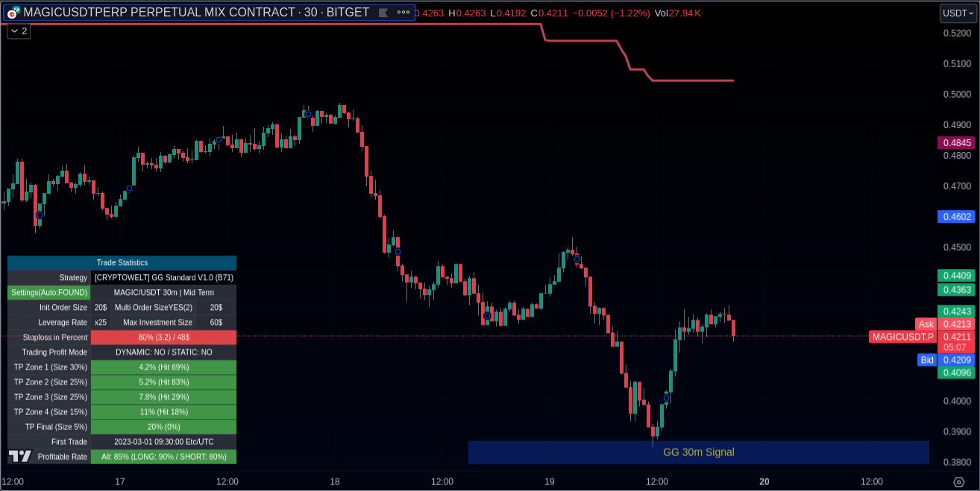This screenshot has height=491, width=980.
Task: Click the MAGICUSDTPERP symbol title
Action: [196, 13]
